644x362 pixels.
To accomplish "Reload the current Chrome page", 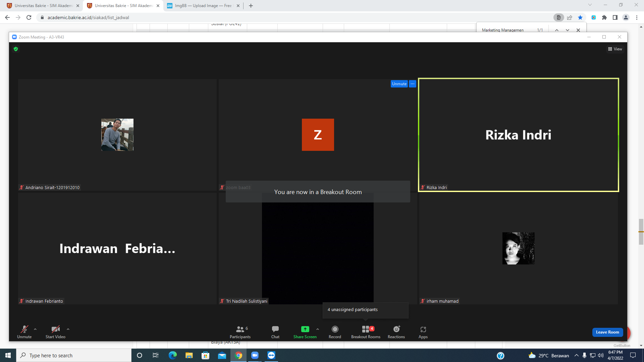I will (29, 17).
